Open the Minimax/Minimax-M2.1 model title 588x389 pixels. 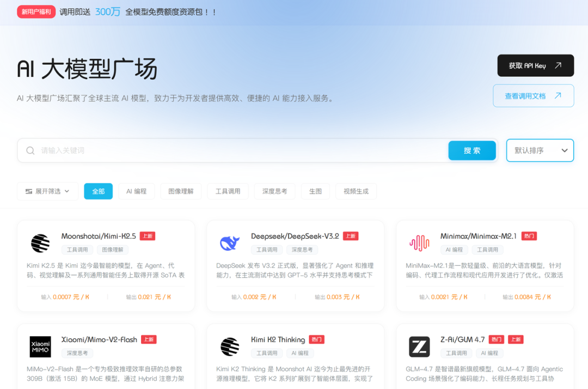(x=479, y=236)
